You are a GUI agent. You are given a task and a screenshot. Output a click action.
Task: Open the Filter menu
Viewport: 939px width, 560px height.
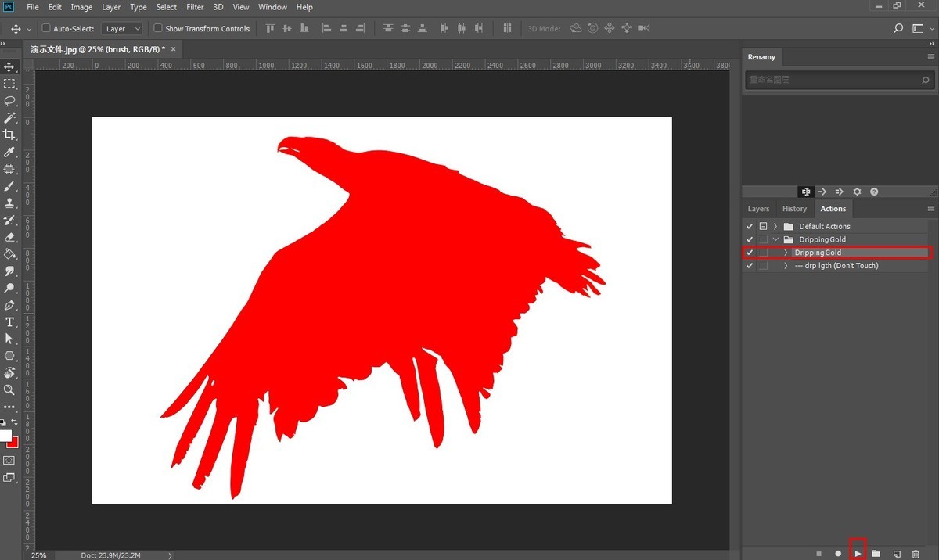pos(195,7)
